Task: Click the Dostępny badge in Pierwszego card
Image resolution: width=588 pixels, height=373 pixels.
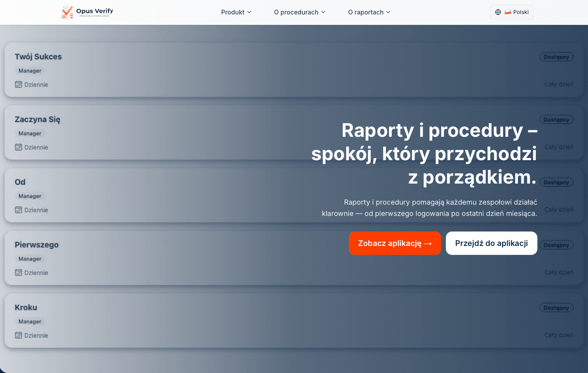Action: click(556, 245)
